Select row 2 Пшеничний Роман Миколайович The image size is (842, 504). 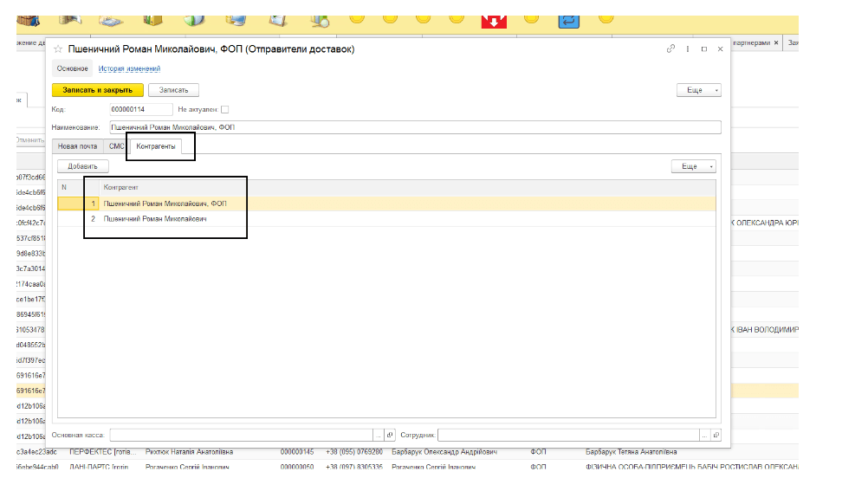click(154, 219)
